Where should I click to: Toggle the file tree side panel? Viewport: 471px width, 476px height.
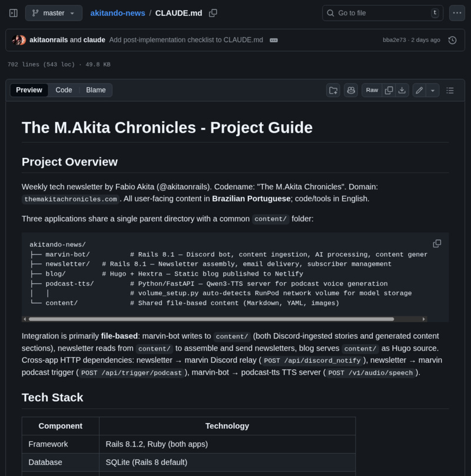(13, 13)
